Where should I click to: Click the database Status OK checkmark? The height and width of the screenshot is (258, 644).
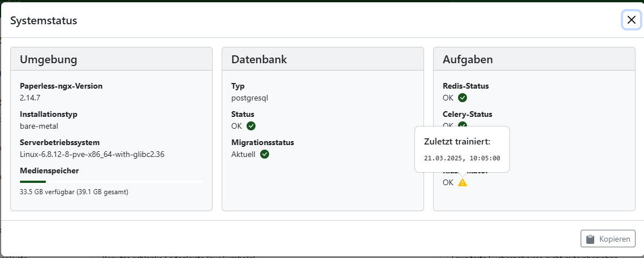[x=251, y=126]
